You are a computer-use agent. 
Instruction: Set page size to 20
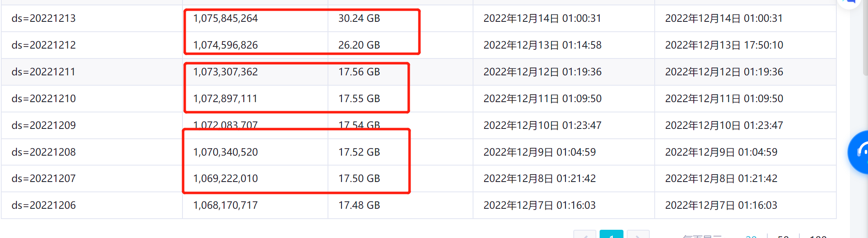[x=751, y=236]
